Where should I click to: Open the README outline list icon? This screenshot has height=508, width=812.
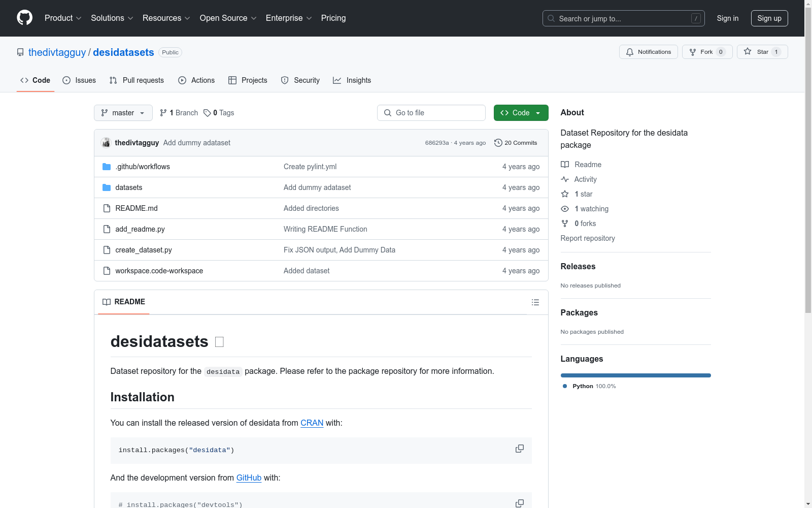[x=535, y=302]
